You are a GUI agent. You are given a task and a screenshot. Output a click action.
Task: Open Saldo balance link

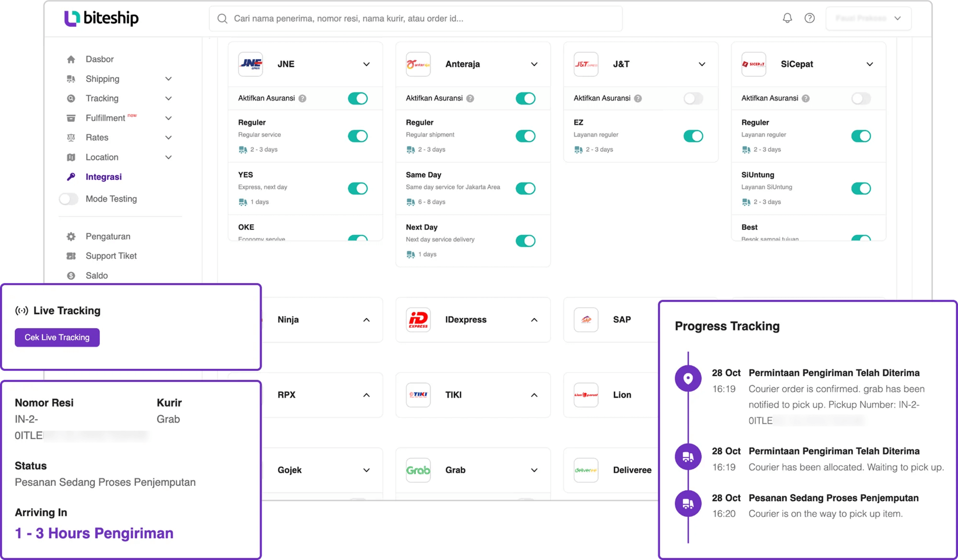coord(97,276)
